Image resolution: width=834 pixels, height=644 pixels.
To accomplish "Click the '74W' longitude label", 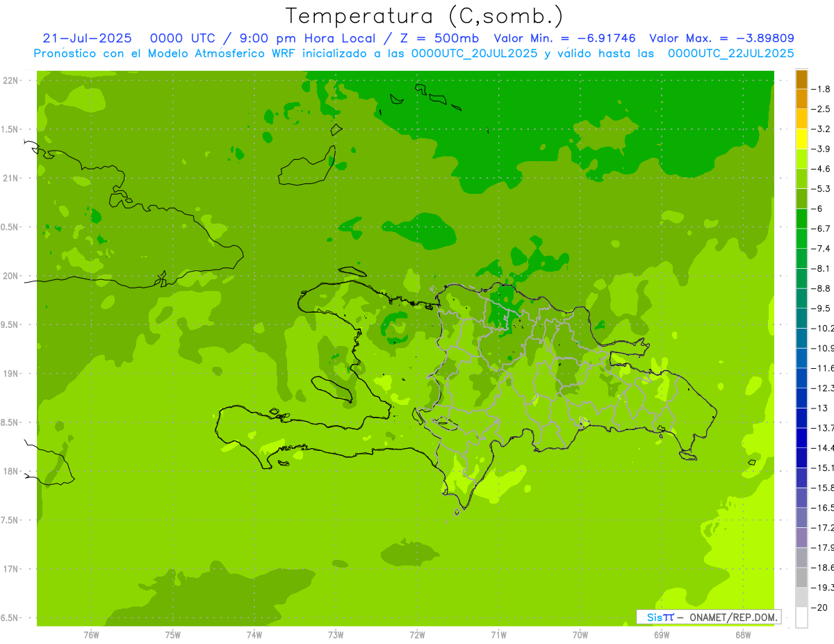I will (254, 634).
